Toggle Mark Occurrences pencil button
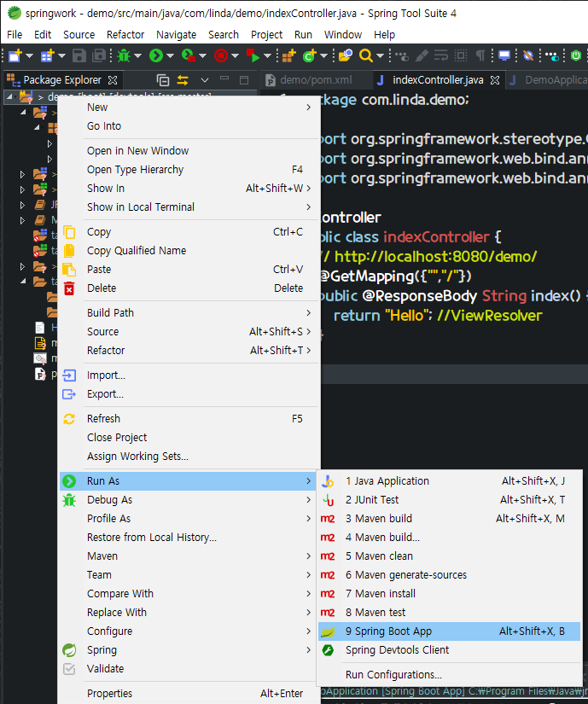The height and width of the screenshot is (704, 588). coord(422,55)
